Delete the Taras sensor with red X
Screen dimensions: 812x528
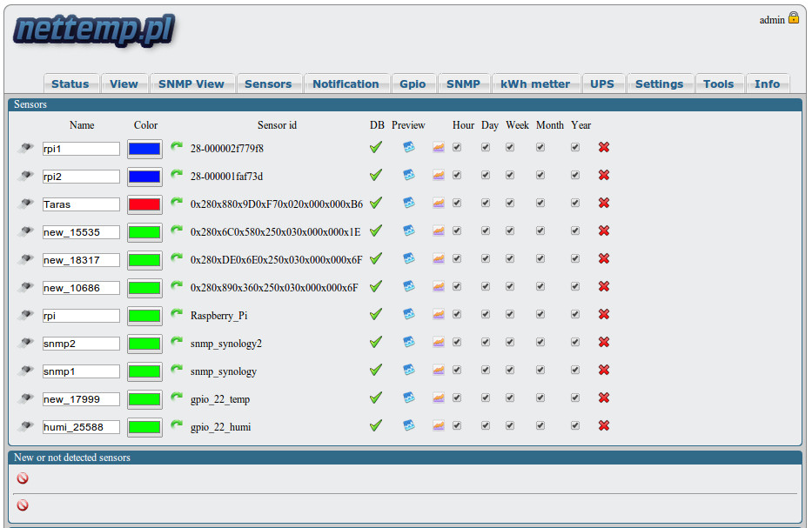point(604,203)
